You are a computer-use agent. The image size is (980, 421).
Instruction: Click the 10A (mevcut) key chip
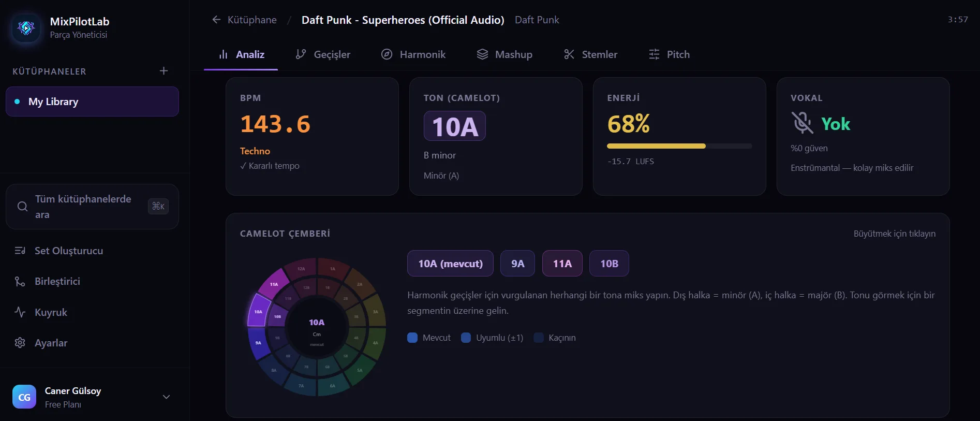(x=450, y=264)
